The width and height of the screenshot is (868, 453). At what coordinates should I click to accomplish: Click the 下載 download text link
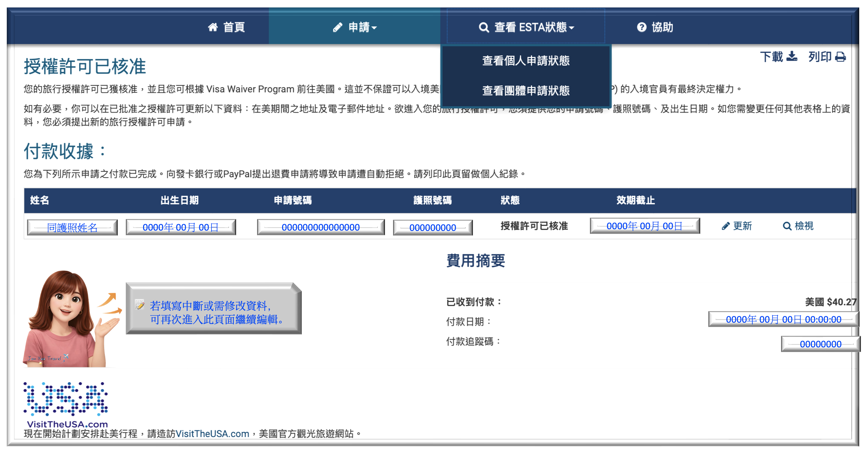coord(771,57)
